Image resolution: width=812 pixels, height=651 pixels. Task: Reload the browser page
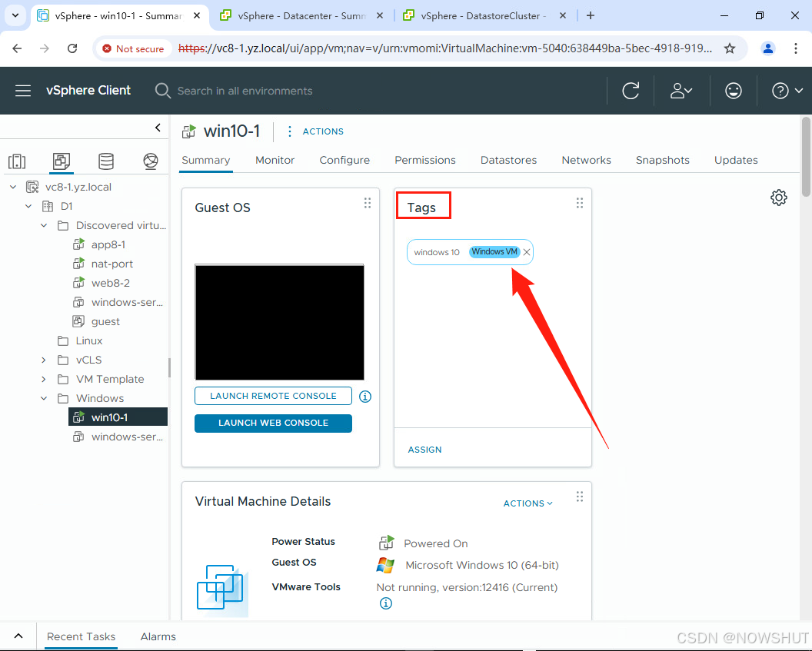pyautogui.click(x=72, y=48)
